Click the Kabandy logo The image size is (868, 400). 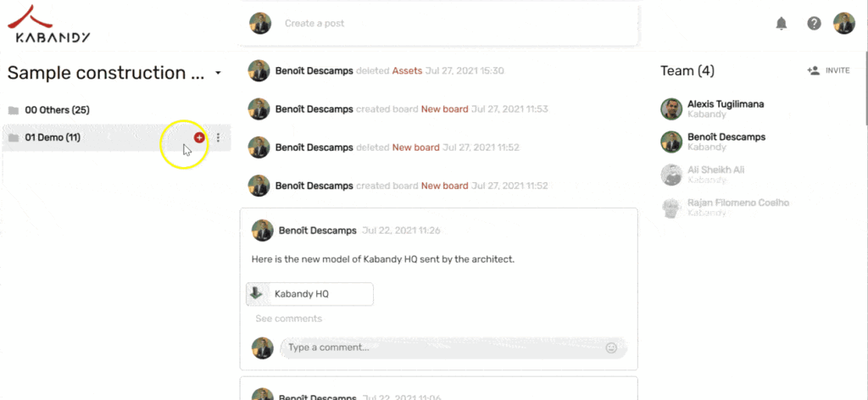48,25
